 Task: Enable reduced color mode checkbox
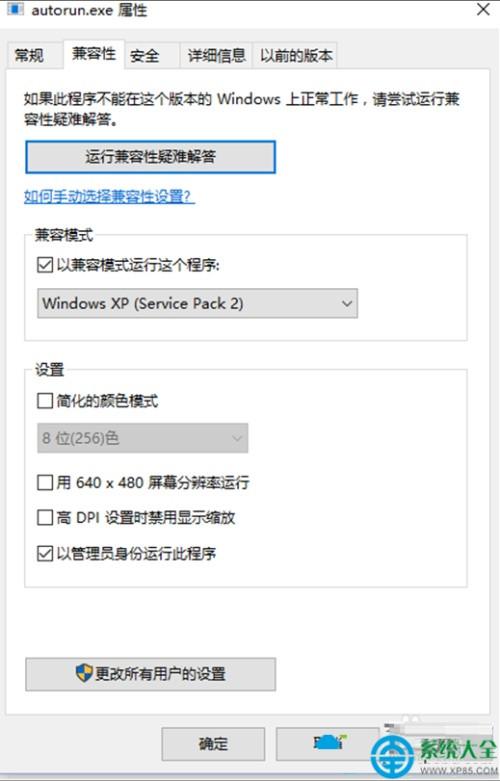45,400
